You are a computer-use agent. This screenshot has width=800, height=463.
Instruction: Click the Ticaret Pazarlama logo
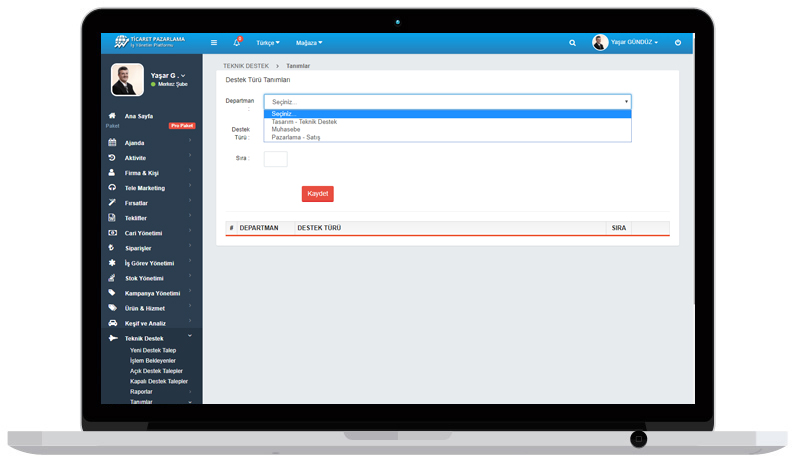(x=149, y=42)
